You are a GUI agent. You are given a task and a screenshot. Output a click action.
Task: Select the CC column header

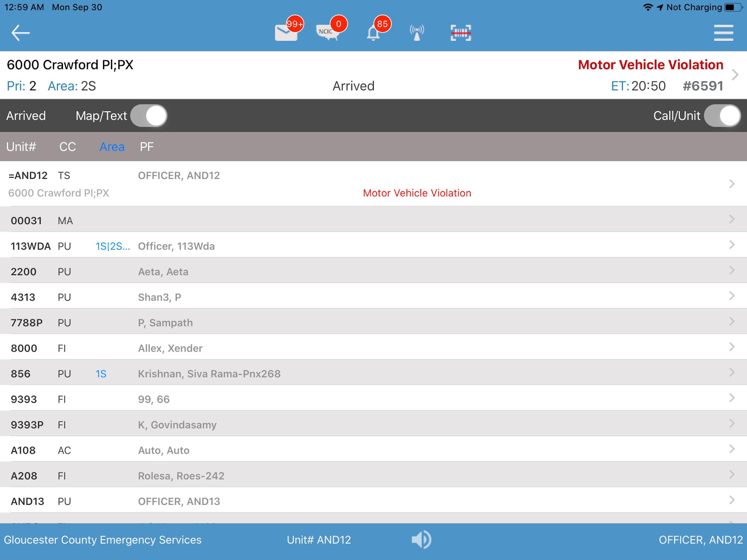[68, 147]
